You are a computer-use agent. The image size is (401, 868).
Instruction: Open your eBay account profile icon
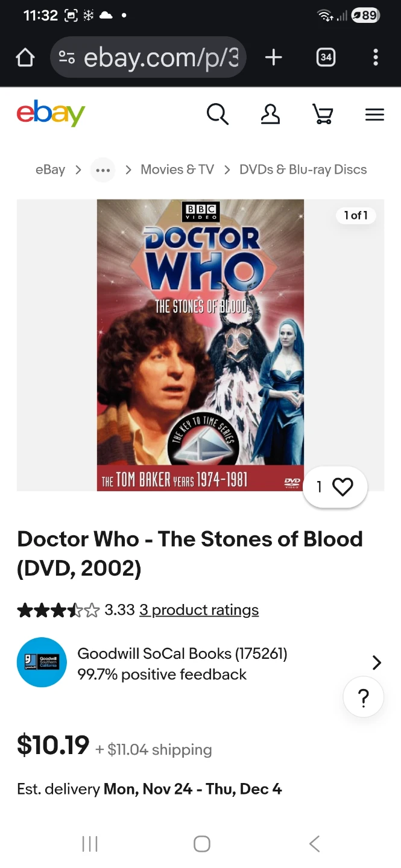(x=270, y=114)
